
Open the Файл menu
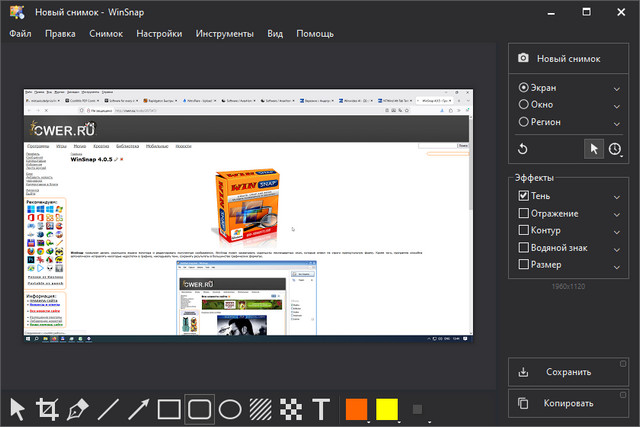tap(20, 34)
